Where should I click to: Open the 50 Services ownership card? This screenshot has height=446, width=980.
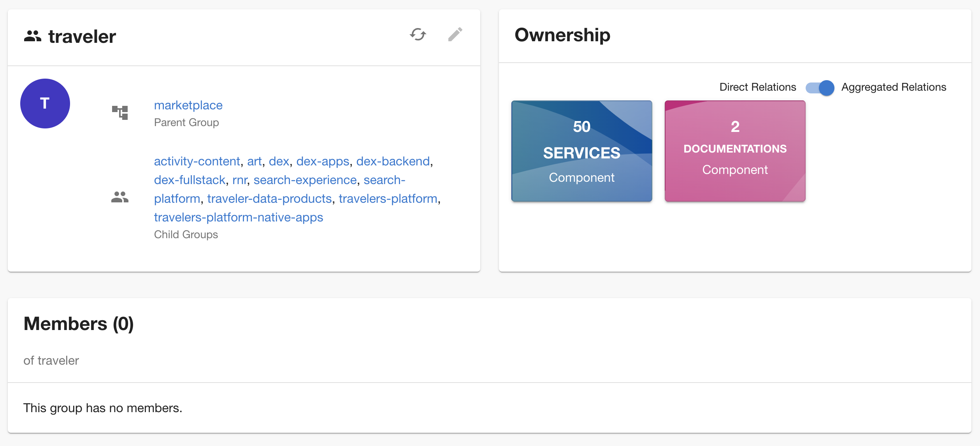click(581, 151)
